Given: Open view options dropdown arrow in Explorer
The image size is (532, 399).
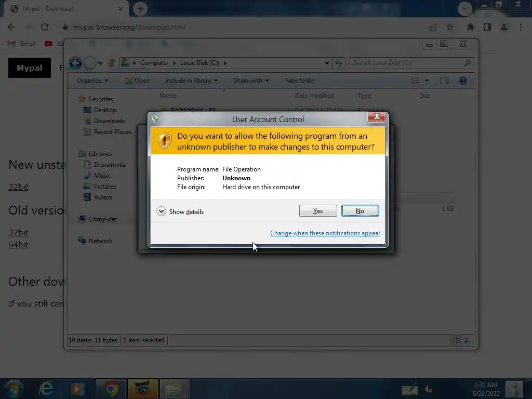Looking at the screenshot, I should (x=427, y=81).
